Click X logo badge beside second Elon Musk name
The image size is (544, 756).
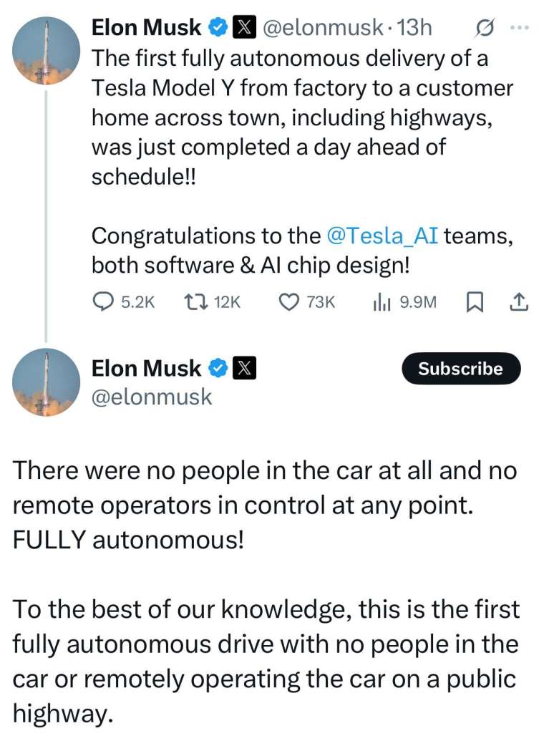coord(244,369)
